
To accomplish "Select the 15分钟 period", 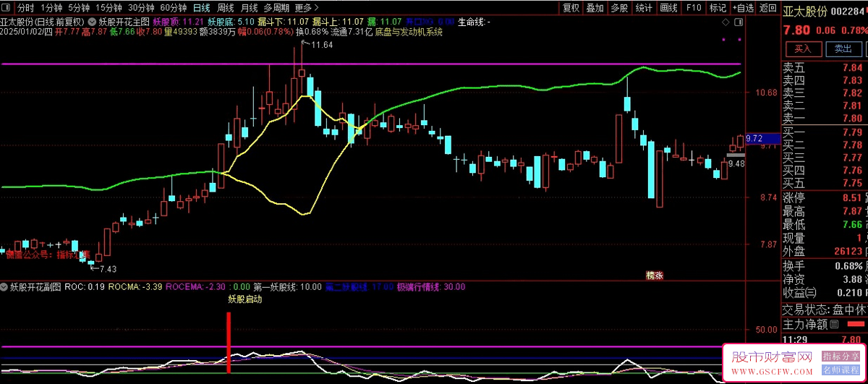I will [x=109, y=8].
